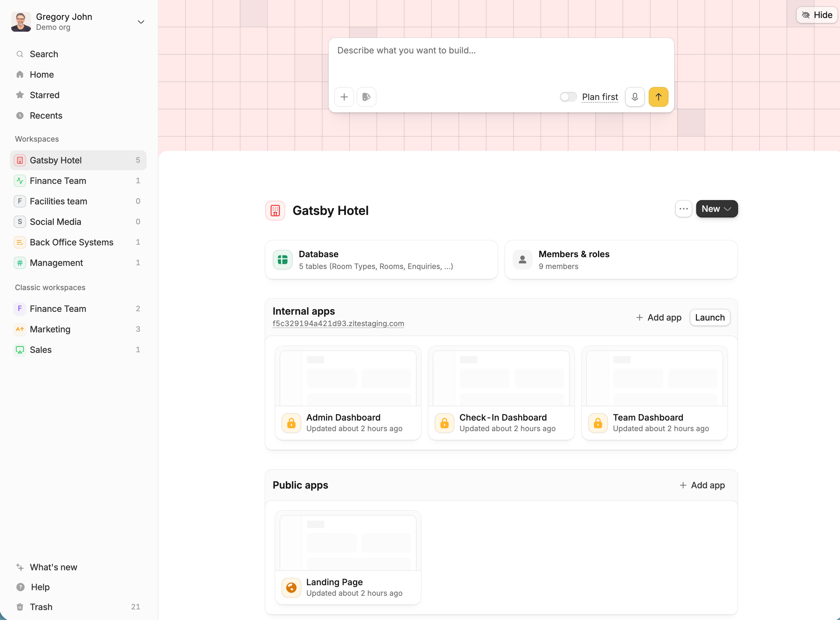
Task: Click the Public apps heading
Action: pos(300,485)
